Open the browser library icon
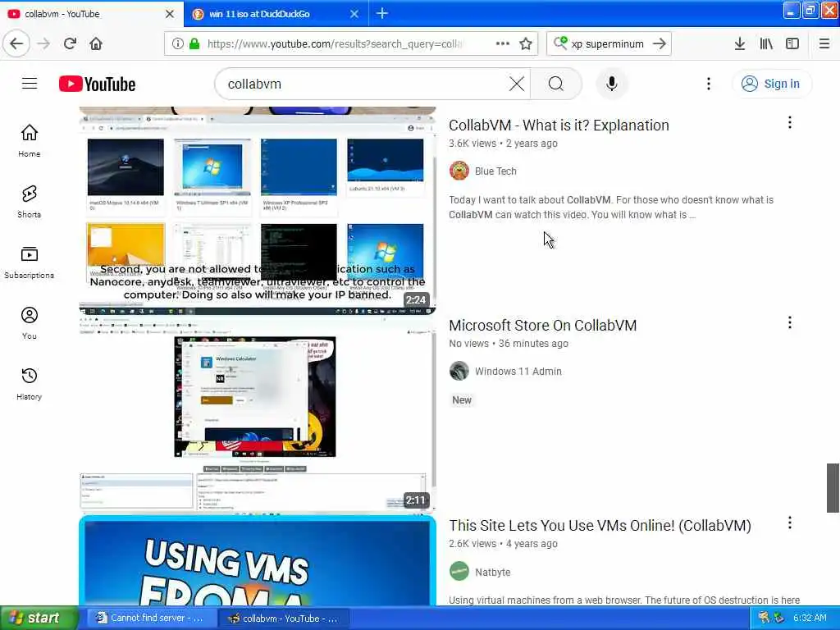 [x=766, y=43]
